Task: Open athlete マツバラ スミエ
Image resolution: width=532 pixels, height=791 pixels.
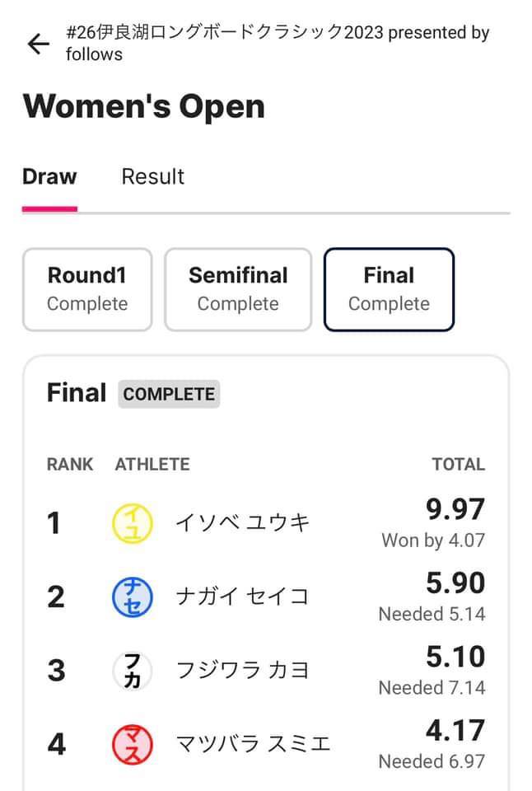Action: 253,744
